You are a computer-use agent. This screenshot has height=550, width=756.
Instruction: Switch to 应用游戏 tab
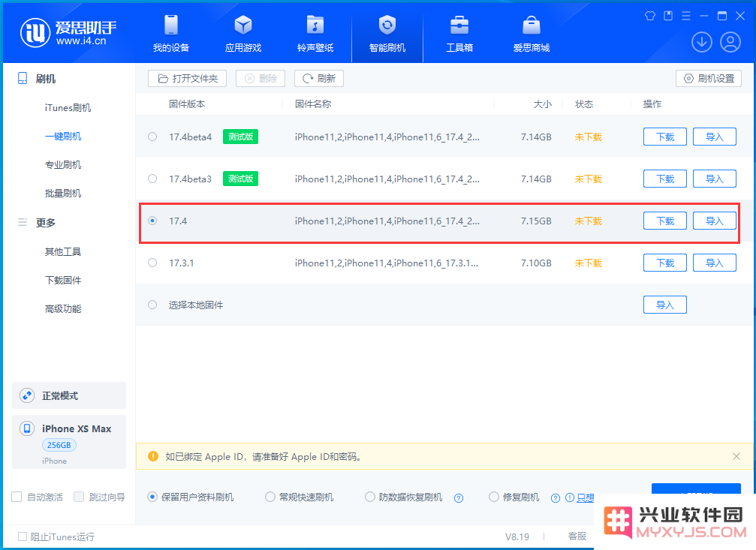pyautogui.click(x=243, y=33)
